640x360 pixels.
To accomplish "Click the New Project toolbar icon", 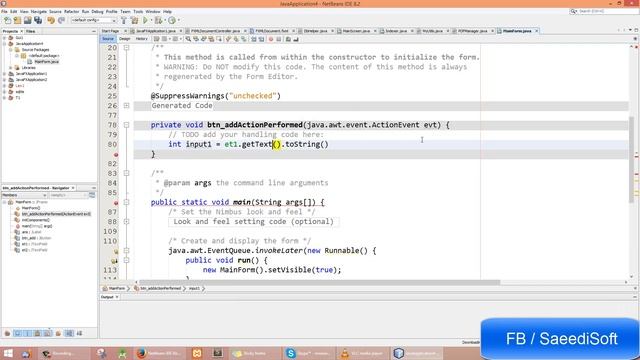I will coord(17,20).
